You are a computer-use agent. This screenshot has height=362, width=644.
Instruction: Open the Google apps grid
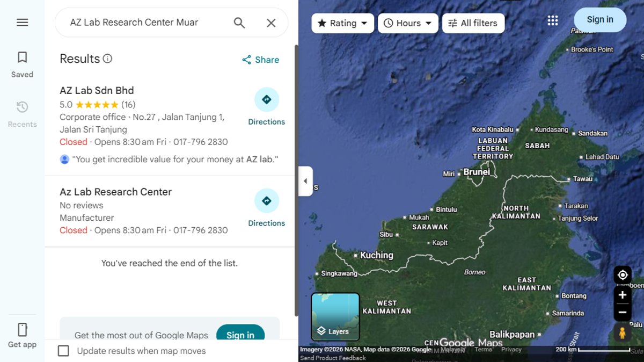point(553,20)
